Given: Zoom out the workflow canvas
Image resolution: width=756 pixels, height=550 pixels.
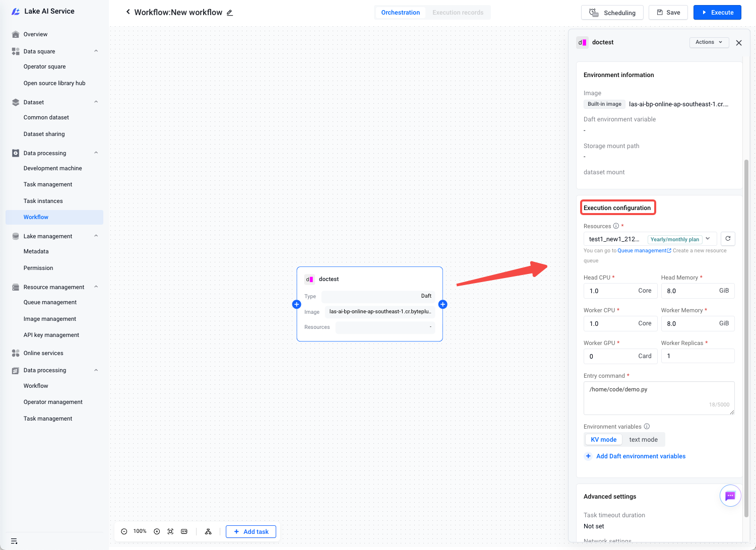Looking at the screenshot, I should pos(124,531).
